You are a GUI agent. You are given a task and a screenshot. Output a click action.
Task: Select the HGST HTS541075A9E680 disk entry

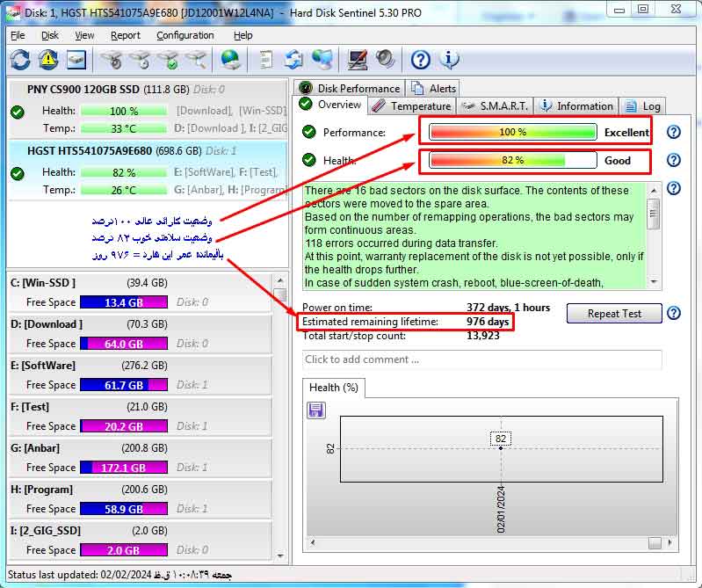point(148,171)
